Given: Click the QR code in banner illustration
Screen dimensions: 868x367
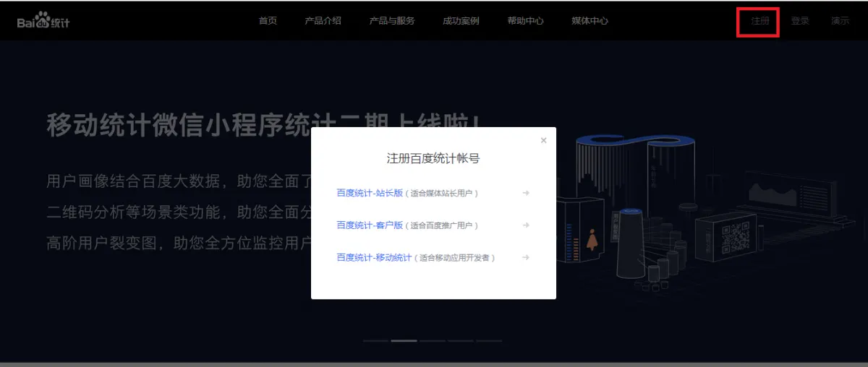Looking at the screenshot, I should coord(735,238).
